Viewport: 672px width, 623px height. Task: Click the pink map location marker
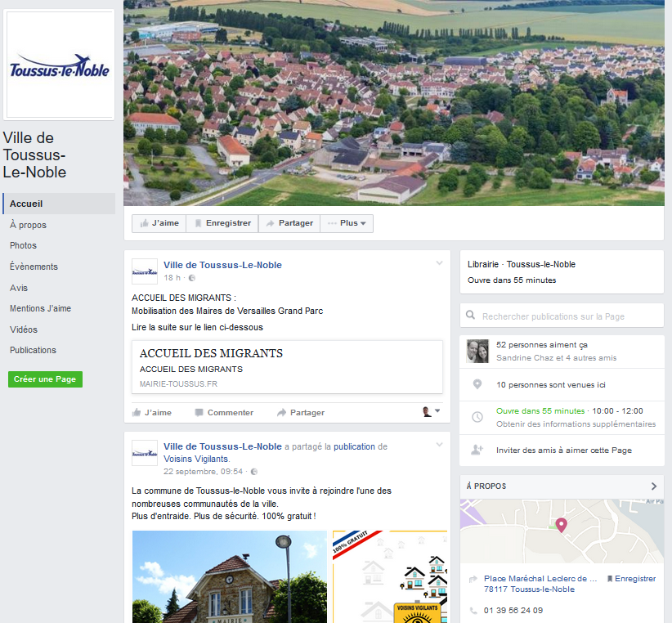point(561,525)
